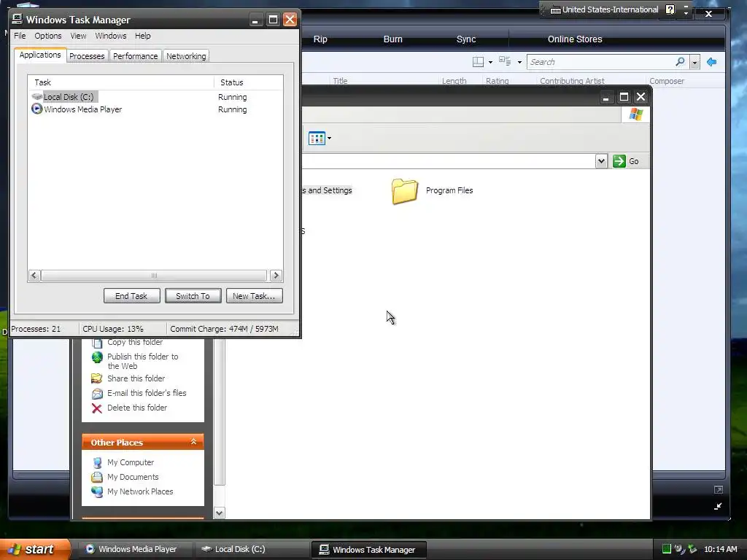Screen dimensions: 747x560
Task: Open the View menu in Task Manager
Action: 78,36
